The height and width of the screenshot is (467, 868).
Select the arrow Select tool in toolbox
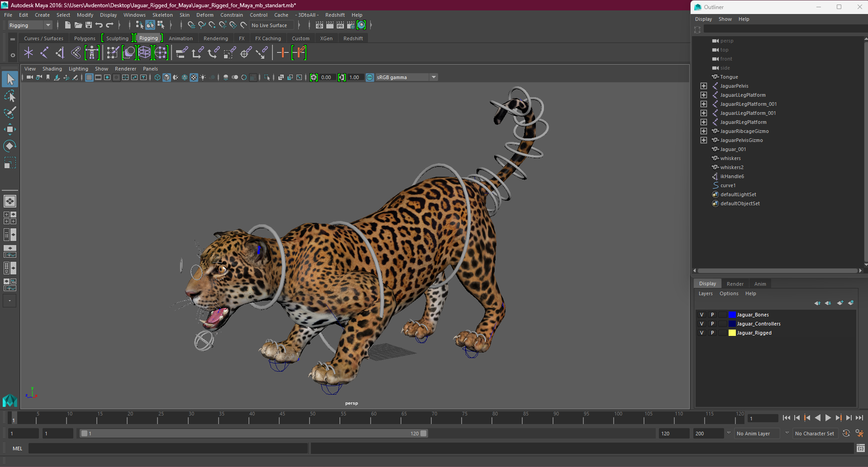tap(10, 80)
